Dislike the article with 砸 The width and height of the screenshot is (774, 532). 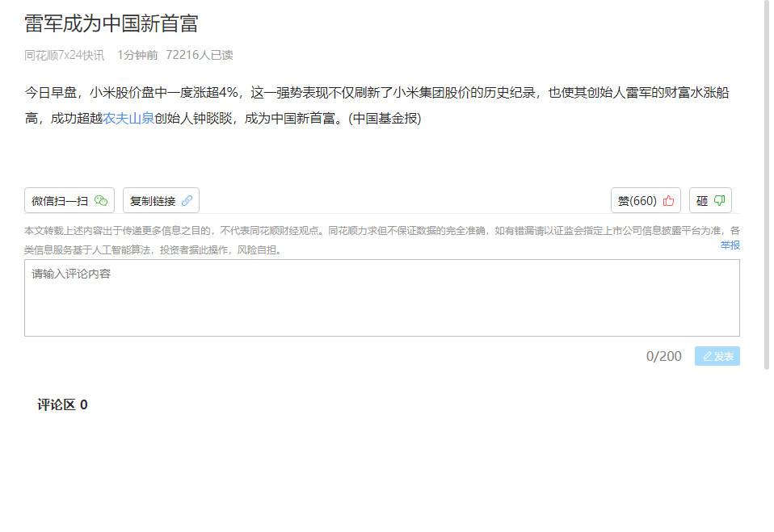[x=710, y=200]
